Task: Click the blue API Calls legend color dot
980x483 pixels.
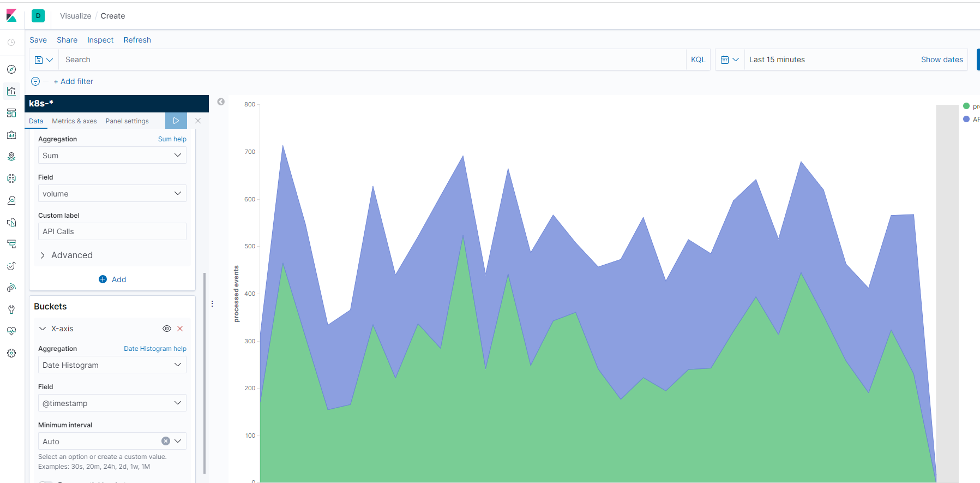Action: 966,119
